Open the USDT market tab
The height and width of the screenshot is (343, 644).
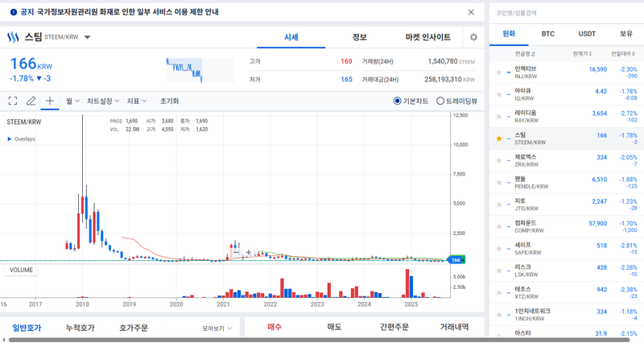pyautogui.click(x=587, y=34)
